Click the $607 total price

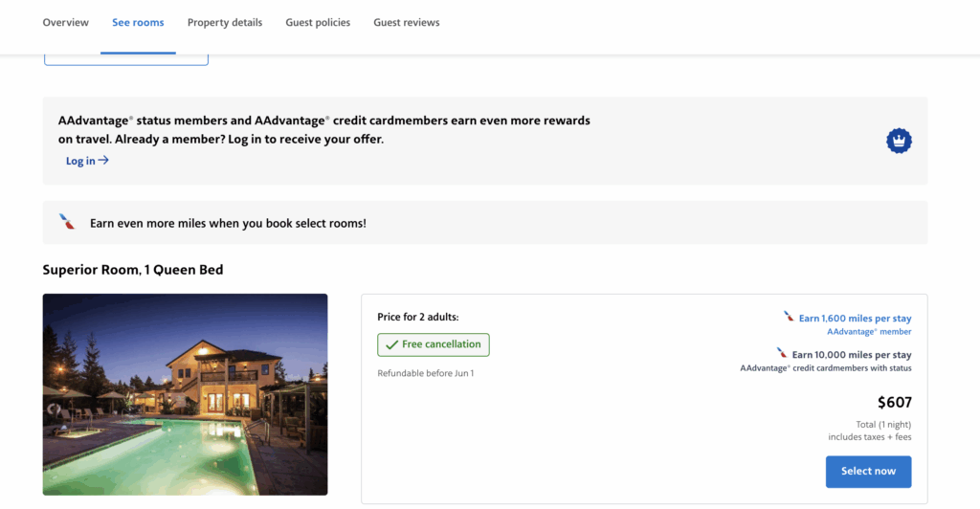[x=894, y=403]
